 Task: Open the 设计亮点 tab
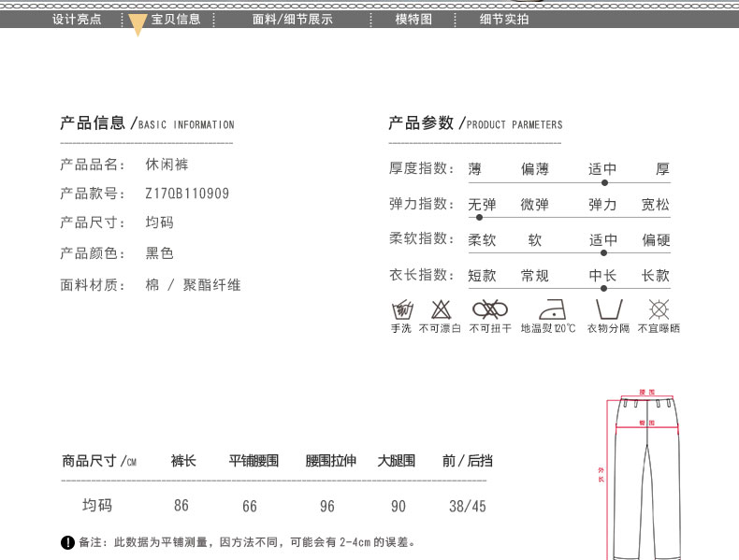click(x=77, y=19)
